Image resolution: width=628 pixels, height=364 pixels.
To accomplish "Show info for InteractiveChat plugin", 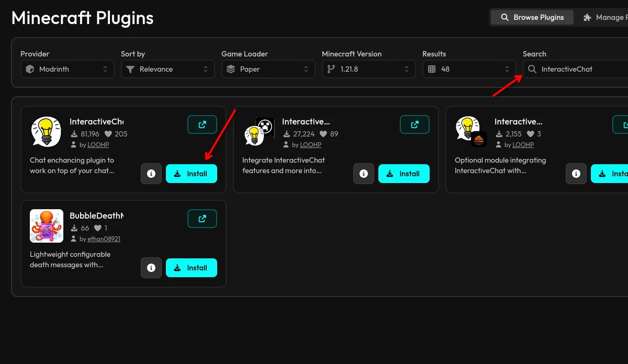I will 151,174.
